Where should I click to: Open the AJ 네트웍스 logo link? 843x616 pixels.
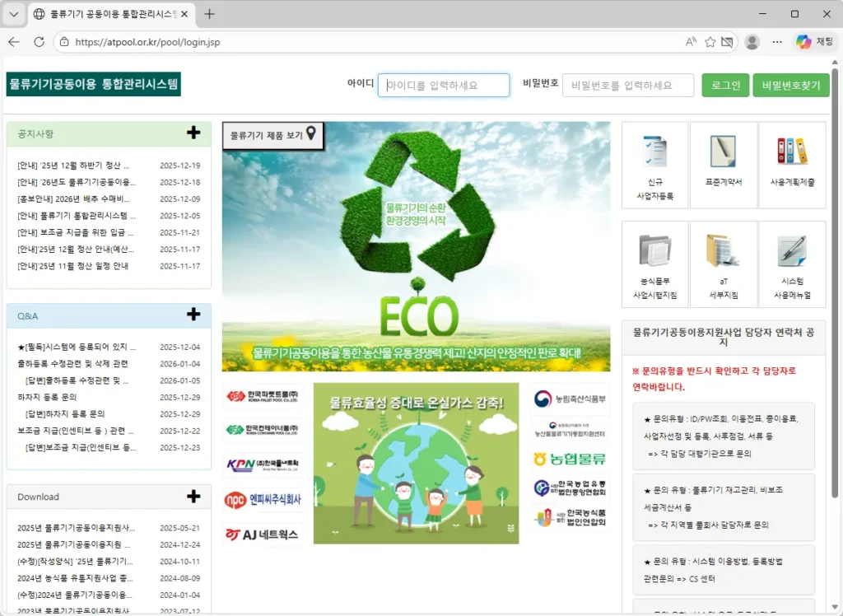263,534
